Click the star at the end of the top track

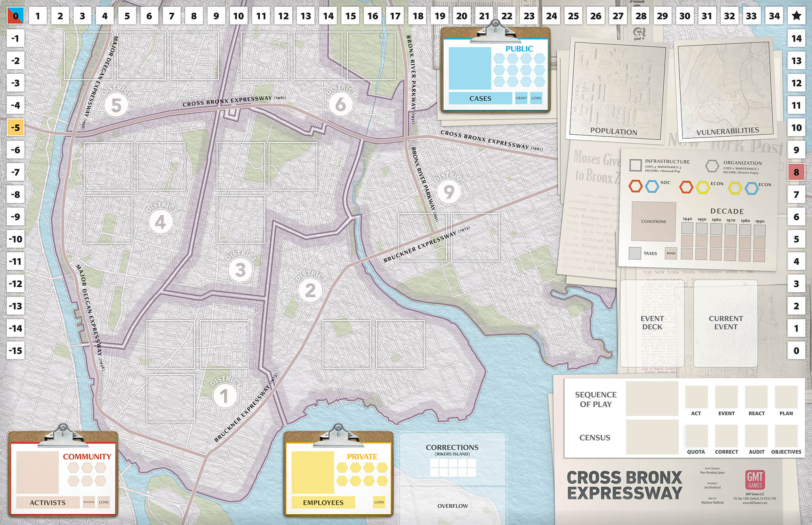coord(796,16)
